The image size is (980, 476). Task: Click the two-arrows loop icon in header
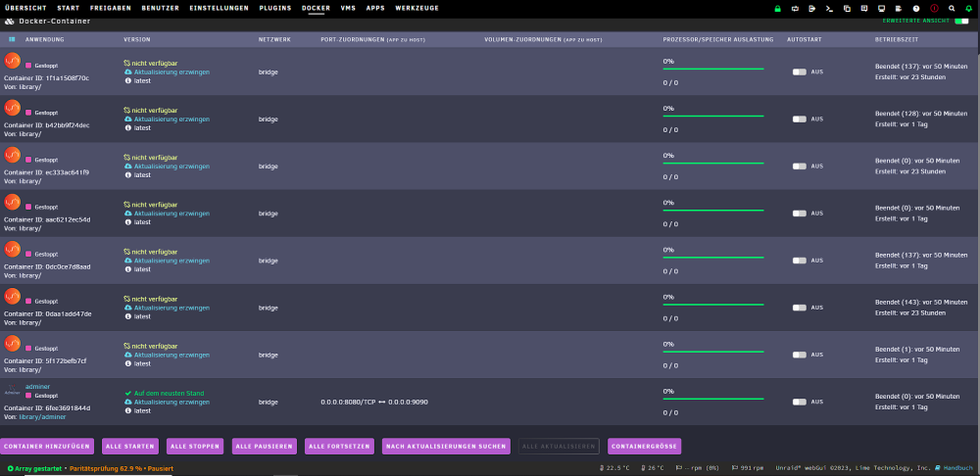click(x=795, y=9)
